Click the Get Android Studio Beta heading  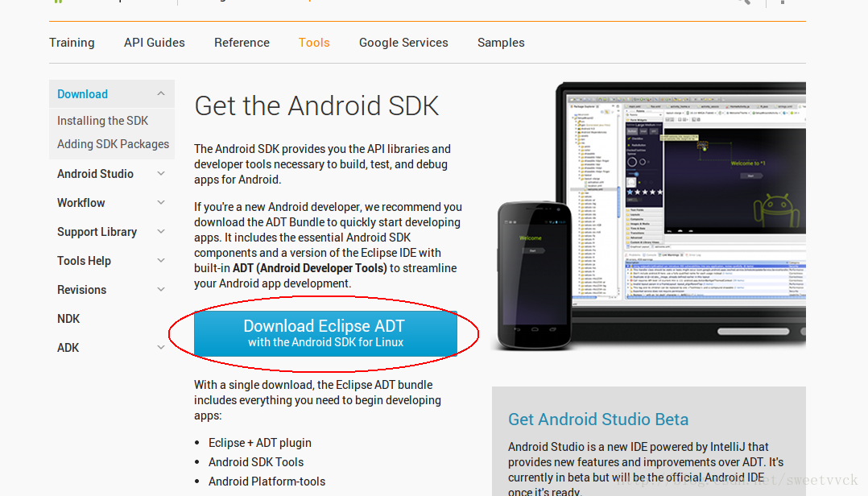[x=598, y=419]
